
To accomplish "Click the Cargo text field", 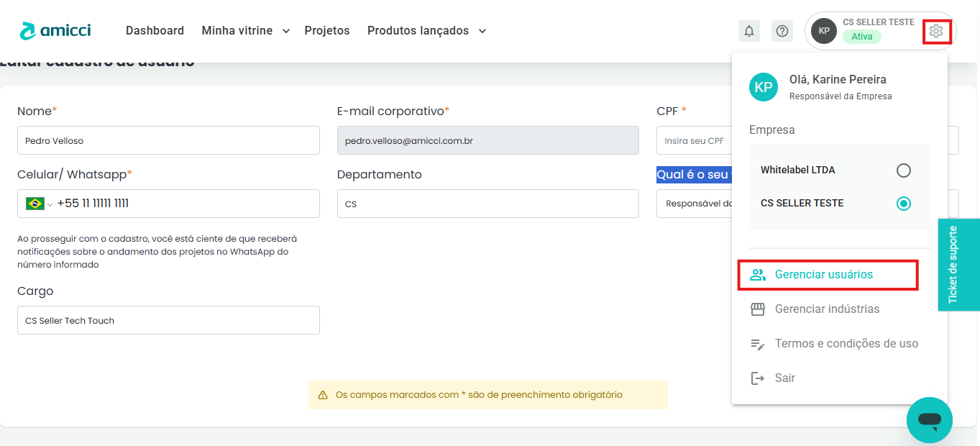I will pyautogui.click(x=168, y=320).
